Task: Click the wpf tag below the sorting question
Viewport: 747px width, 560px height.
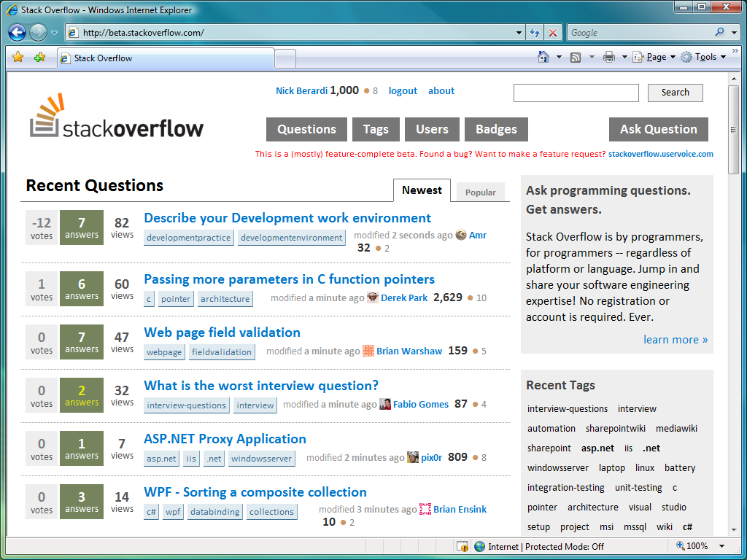Action: [x=172, y=511]
